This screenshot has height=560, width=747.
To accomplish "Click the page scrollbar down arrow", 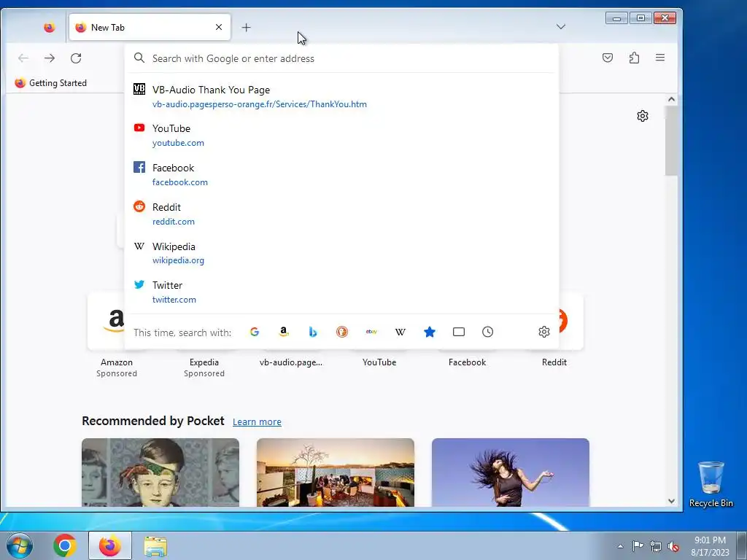I will (671, 501).
